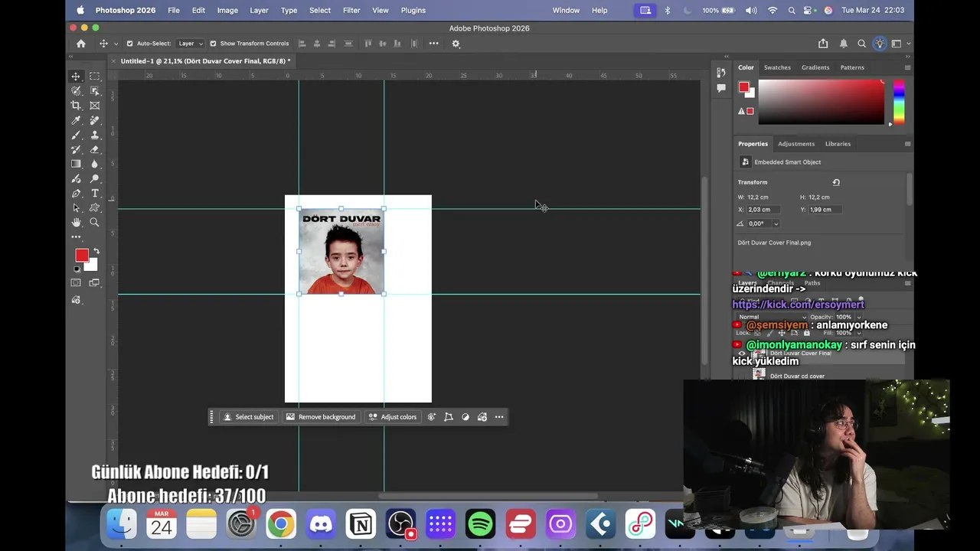Open the History panel icon
The image size is (980, 551).
[721, 73]
